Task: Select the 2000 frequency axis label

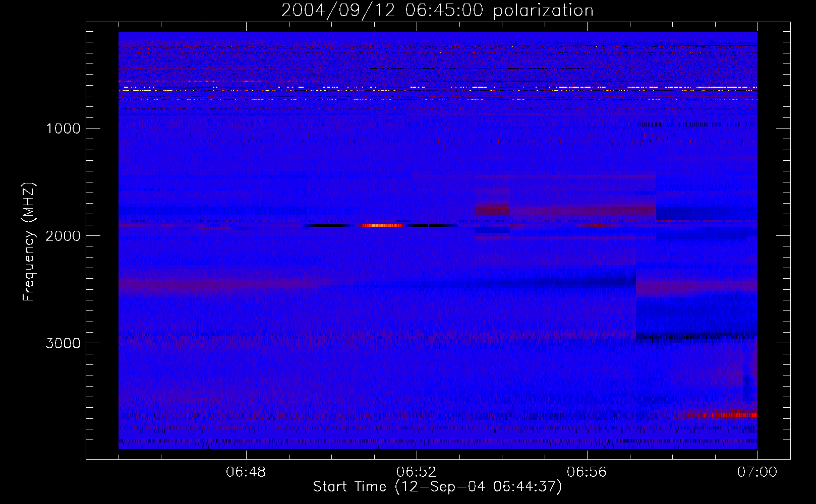Action: click(63, 236)
